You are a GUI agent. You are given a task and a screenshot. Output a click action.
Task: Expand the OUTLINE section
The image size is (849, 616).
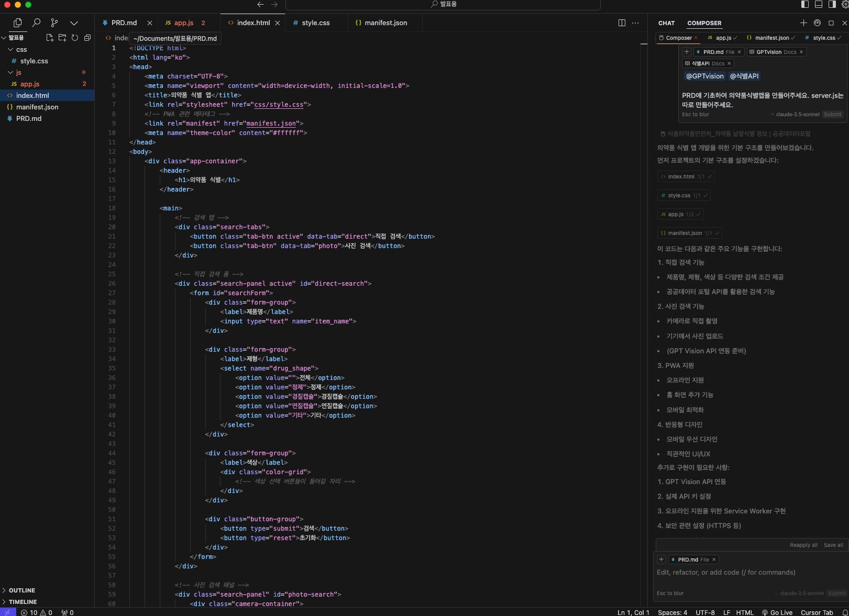click(x=21, y=590)
